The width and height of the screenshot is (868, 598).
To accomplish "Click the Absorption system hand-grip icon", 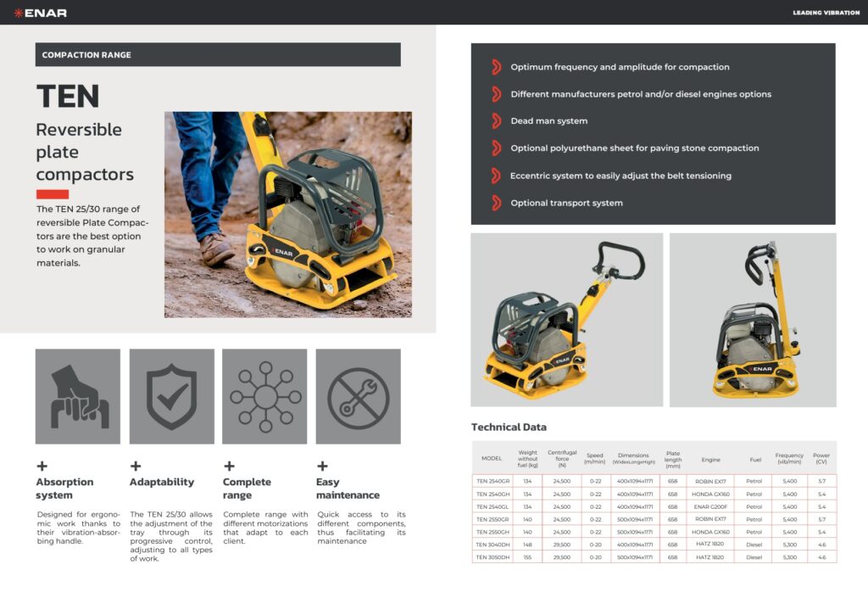I will point(78,396).
